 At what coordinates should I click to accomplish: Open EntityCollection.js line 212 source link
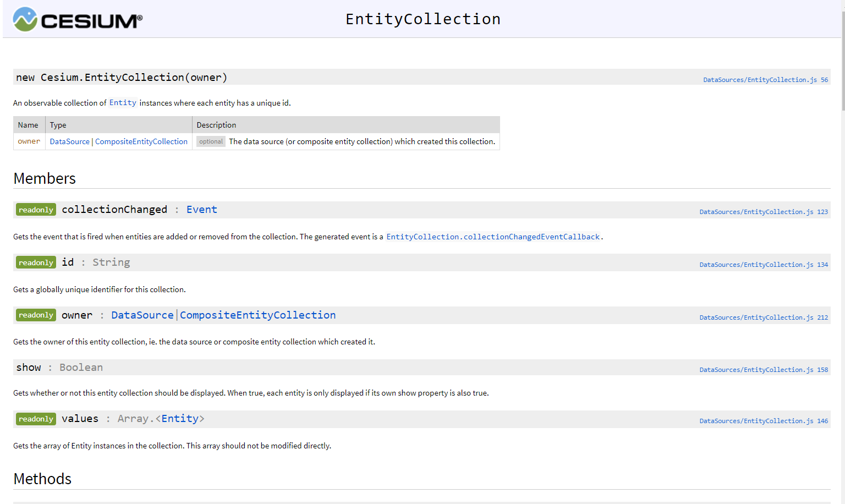(x=764, y=317)
